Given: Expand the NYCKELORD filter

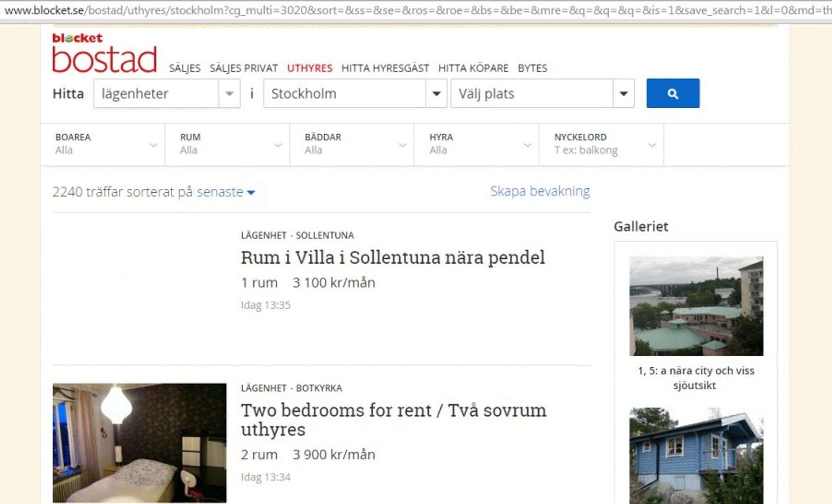Looking at the screenshot, I should coord(601,144).
